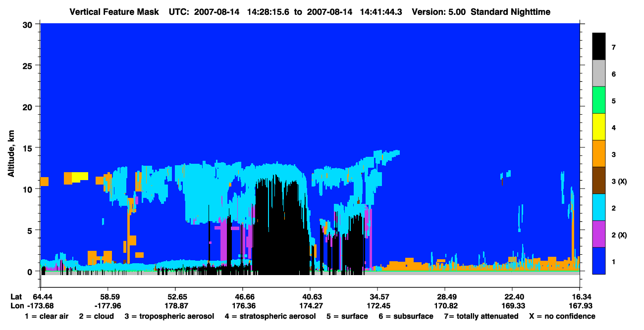Click the '3 = tropospheric aerosol' key text
644x330 pixels.
[x=169, y=317]
